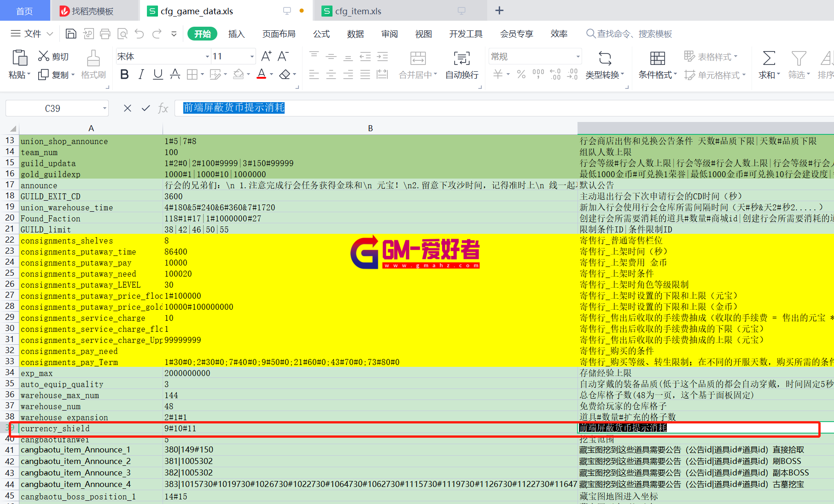Click the decrease indent icon
The image size is (834, 504).
[x=365, y=57]
